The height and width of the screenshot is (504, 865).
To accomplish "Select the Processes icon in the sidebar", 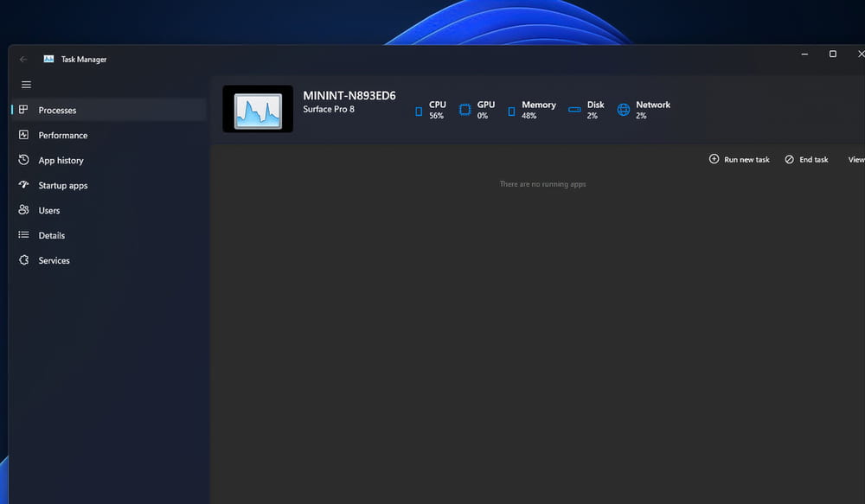I will [x=23, y=110].
